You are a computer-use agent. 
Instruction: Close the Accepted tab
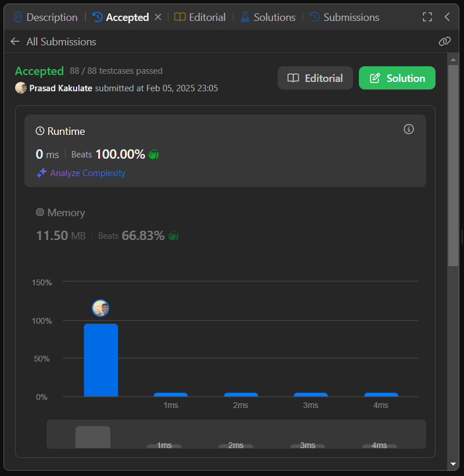[158, 17]
